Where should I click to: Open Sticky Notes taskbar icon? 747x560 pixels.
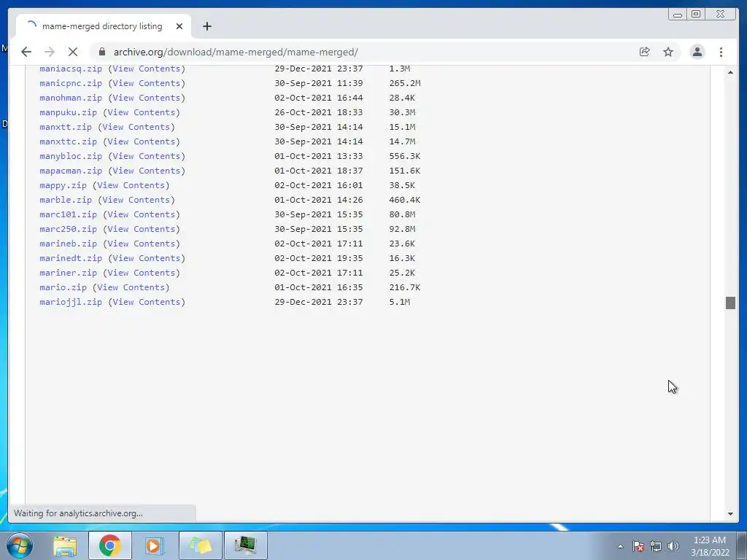click(x=200, y=545)
